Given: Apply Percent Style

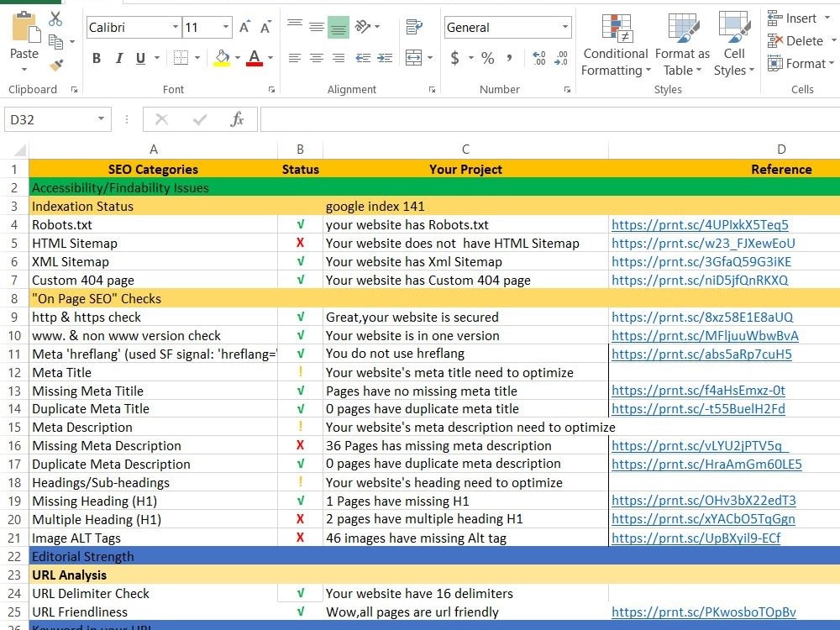Looking at the screenshot, I should 487,58.
